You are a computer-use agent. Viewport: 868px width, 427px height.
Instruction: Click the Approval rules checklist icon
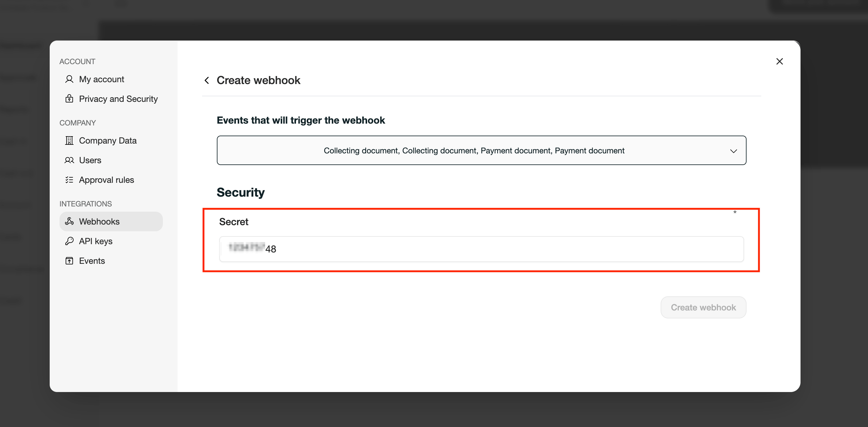(x=69, y=180)
